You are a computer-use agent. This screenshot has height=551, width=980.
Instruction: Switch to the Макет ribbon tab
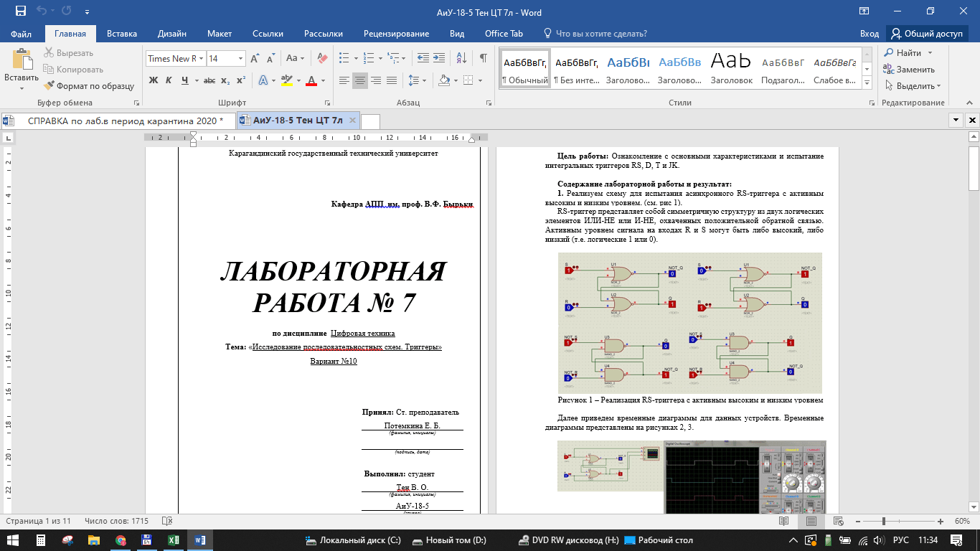pyautogui.click(x=220, y=34)
